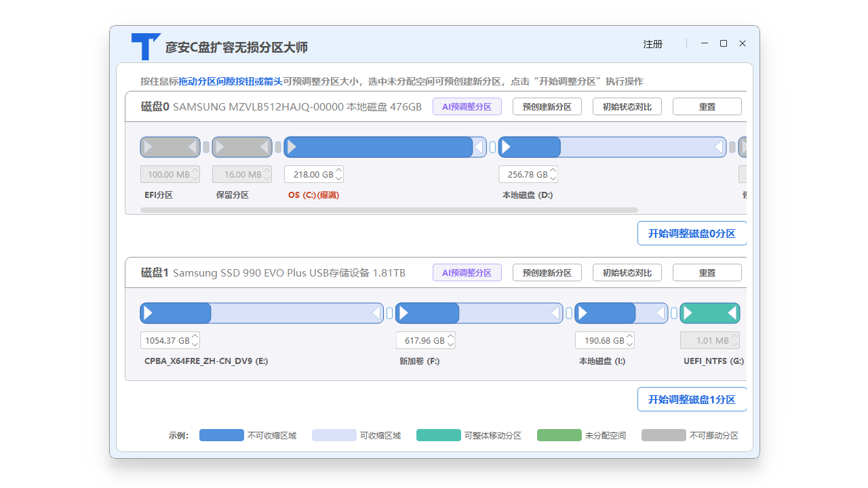
Task: Click the left arrow of the OS (C:) partition bar
Action: coord(291,146)
